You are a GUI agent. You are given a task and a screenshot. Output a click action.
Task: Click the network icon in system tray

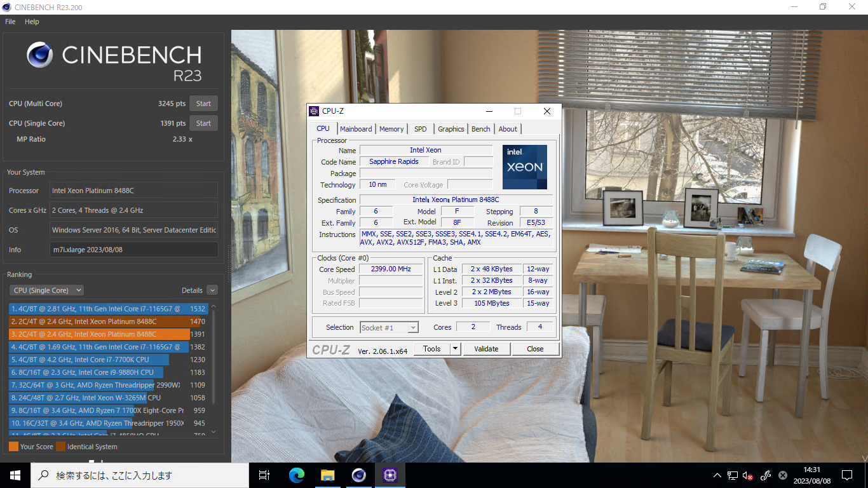point(733,475)
